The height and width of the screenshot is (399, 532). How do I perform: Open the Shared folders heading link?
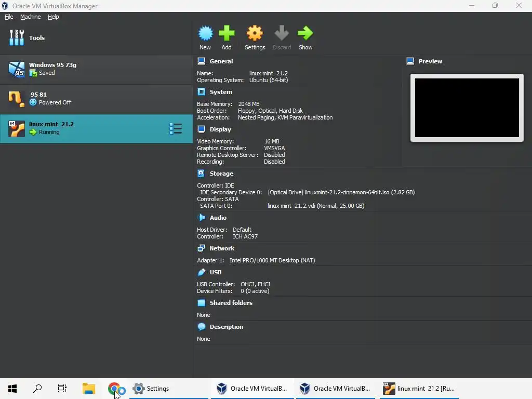(231, 303)
